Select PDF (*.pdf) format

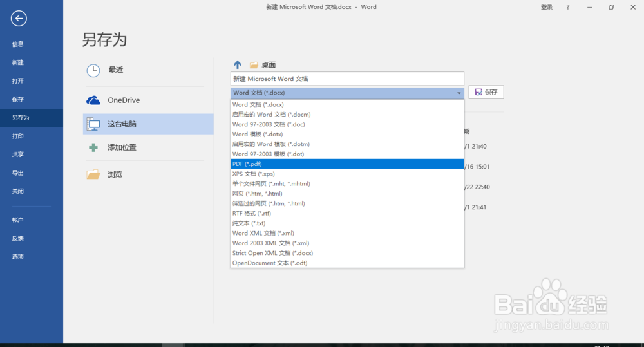348,164
